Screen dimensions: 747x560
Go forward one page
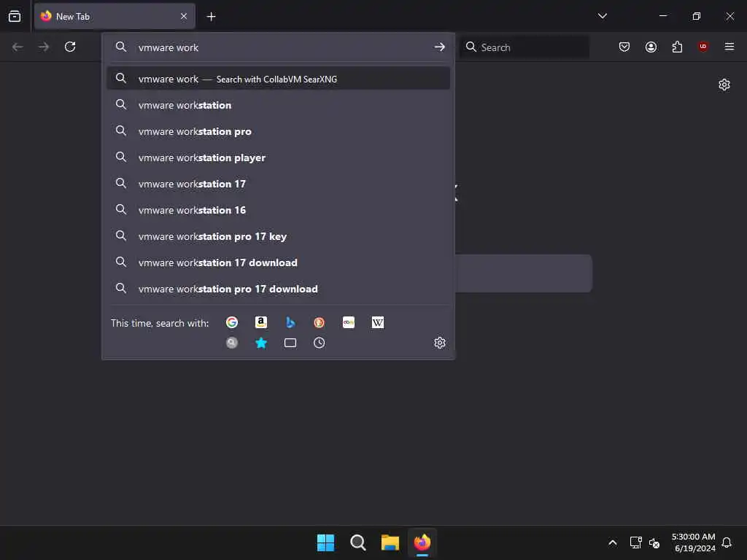click(x=44, y=47)
